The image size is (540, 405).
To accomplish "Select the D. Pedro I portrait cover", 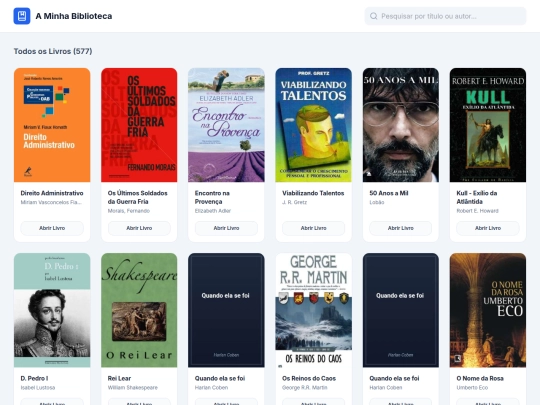I will pos(52,310).
